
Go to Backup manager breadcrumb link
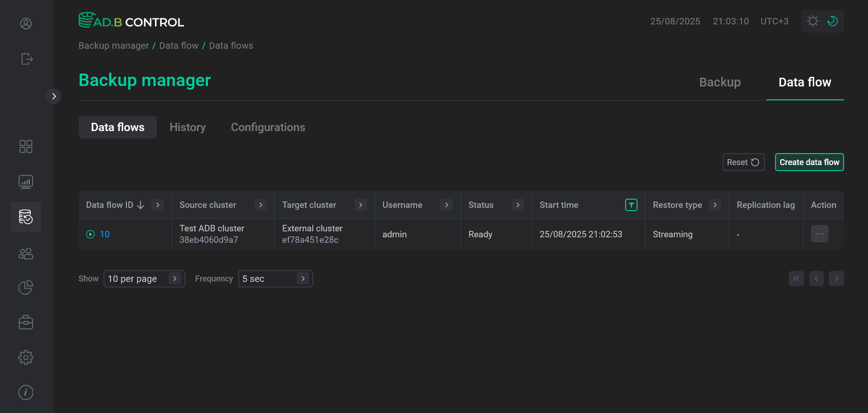point(114,46)
